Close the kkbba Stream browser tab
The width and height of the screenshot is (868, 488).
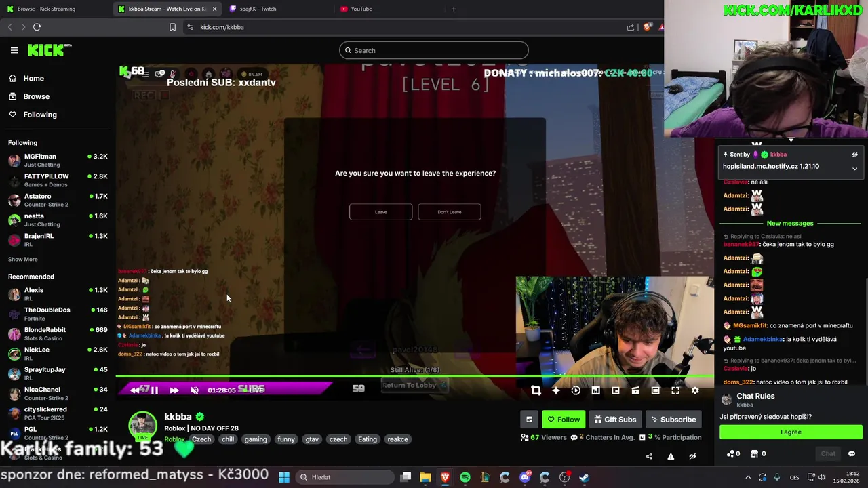pos(214,9)
